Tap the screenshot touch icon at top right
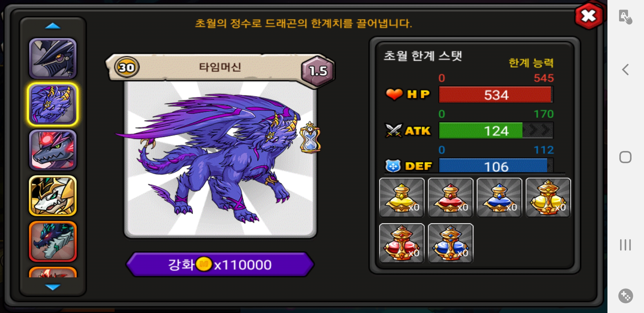 pyautogui.click(x=625, y=17)
